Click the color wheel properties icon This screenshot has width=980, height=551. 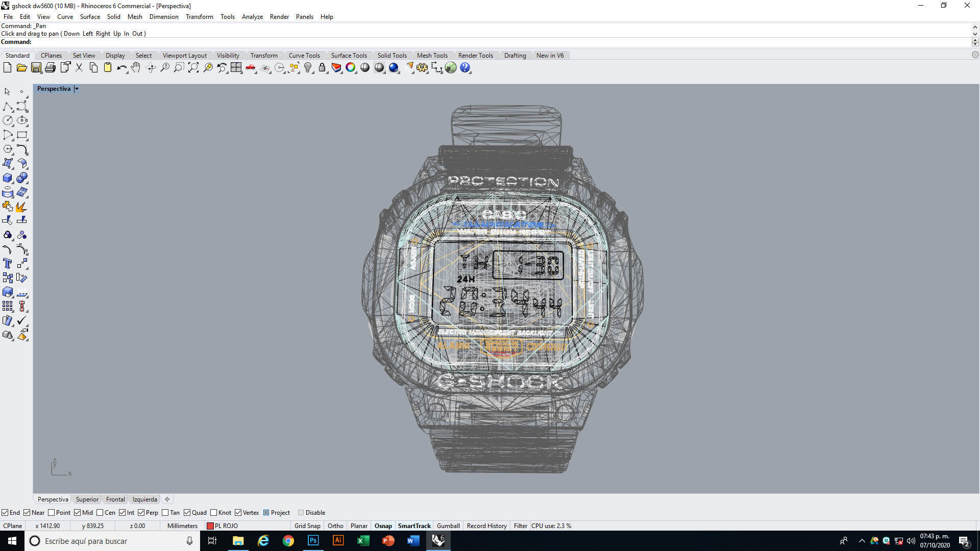[351, 68]
